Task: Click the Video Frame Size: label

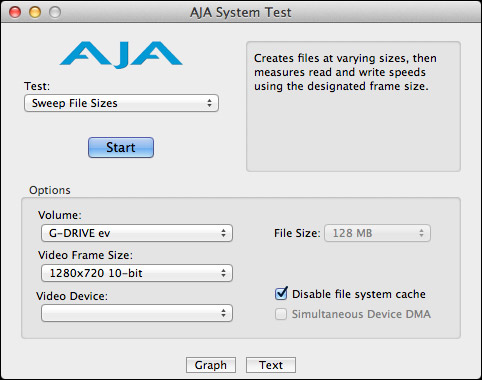Action: coord(85,255)
